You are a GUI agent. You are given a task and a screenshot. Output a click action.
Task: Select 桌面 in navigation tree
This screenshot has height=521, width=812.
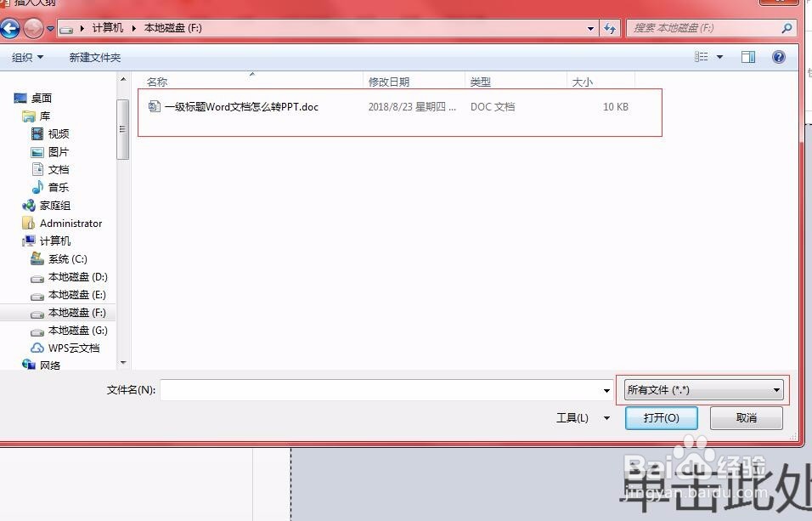[41, 98]
